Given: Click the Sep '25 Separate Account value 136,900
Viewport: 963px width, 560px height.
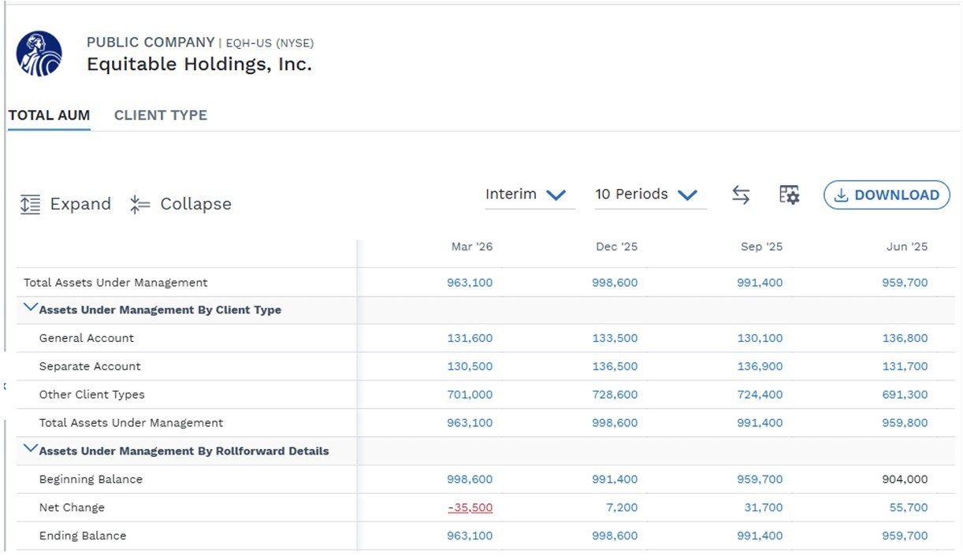Looking at the screenshot, I should tap(760, 367).
